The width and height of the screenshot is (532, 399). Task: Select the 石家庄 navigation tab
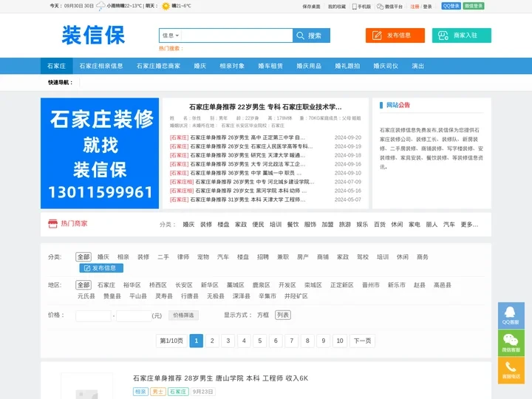click(x=56, y=66)
